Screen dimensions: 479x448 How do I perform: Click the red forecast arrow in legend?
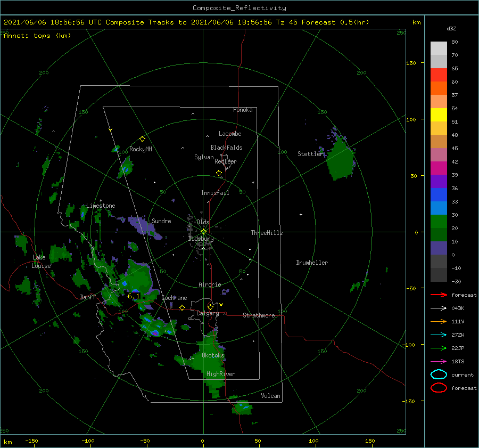click(x=439, y=295)
